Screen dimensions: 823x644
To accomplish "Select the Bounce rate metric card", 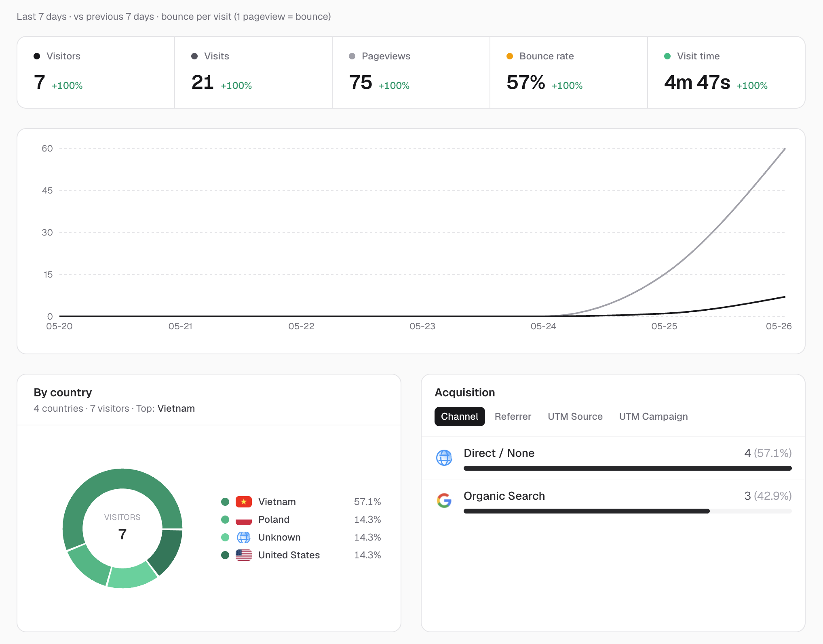I will click(569, 72).
